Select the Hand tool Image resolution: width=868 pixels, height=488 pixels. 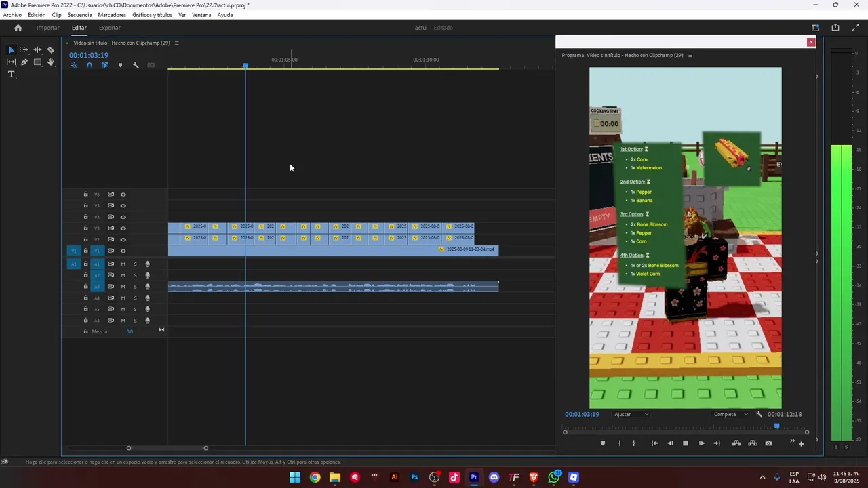pyautogui.click(x=50, y=62)
